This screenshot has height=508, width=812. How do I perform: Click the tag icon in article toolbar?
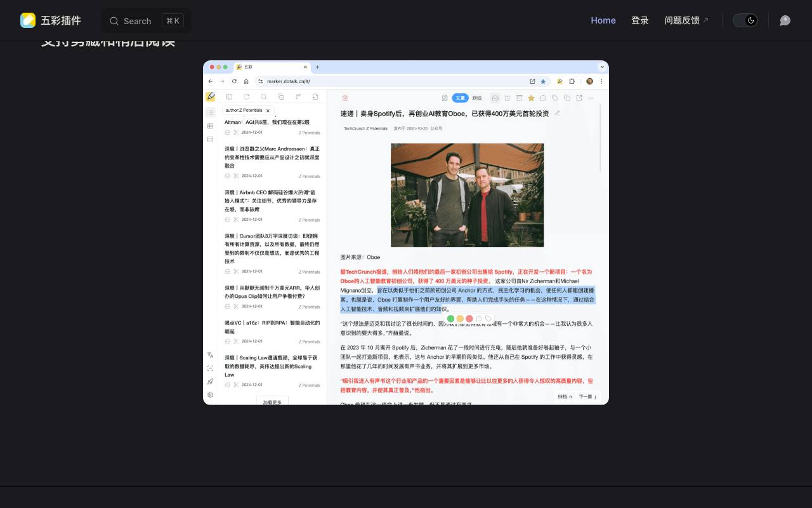click(x=555, y=98)
